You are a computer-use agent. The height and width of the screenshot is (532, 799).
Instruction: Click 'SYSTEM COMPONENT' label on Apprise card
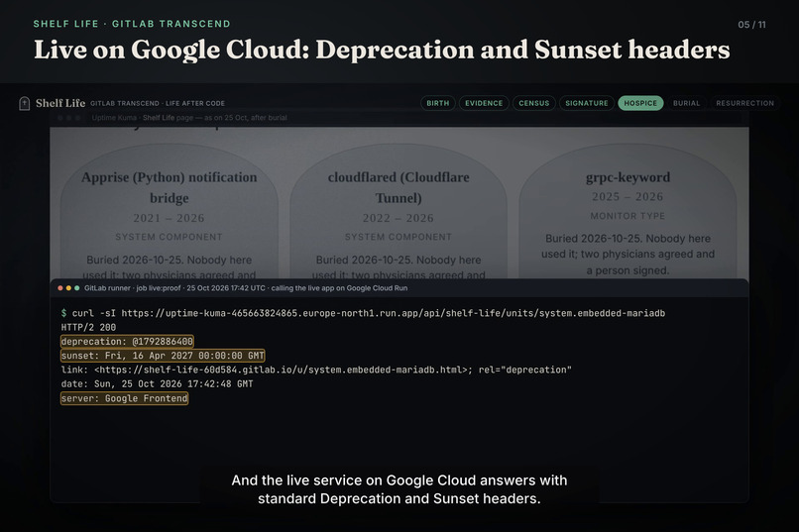tap(170, 237)
